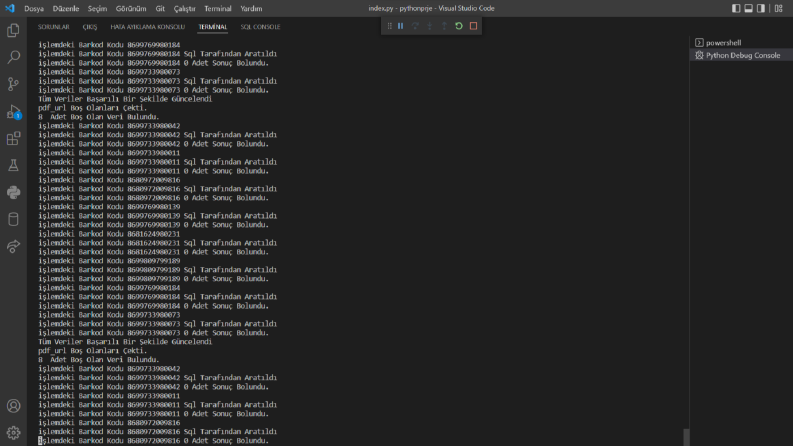Switch to HATA AYIKLAMA KONSOLU tab
The height and width of the screenshot is (446, 793).
tap(148, 27)
